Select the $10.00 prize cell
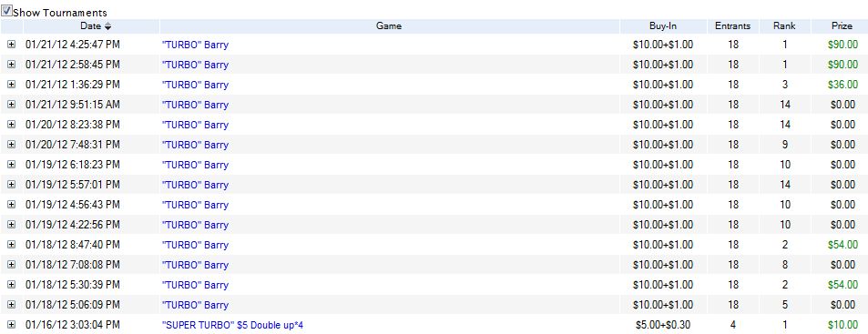 coord(842,325)
